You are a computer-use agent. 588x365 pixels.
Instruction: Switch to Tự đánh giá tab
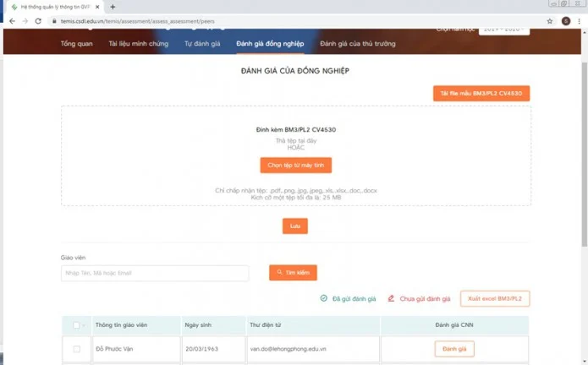[202, 44]
